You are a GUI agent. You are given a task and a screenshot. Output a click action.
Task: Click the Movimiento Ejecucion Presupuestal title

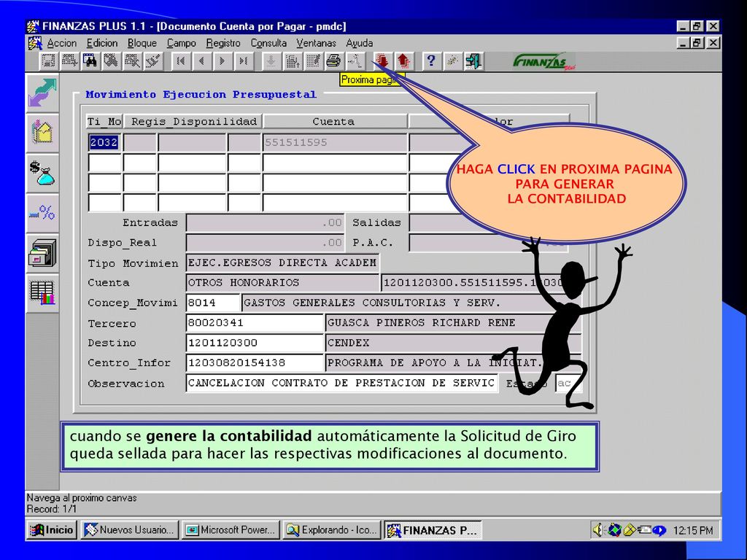[x=201, y=94]
